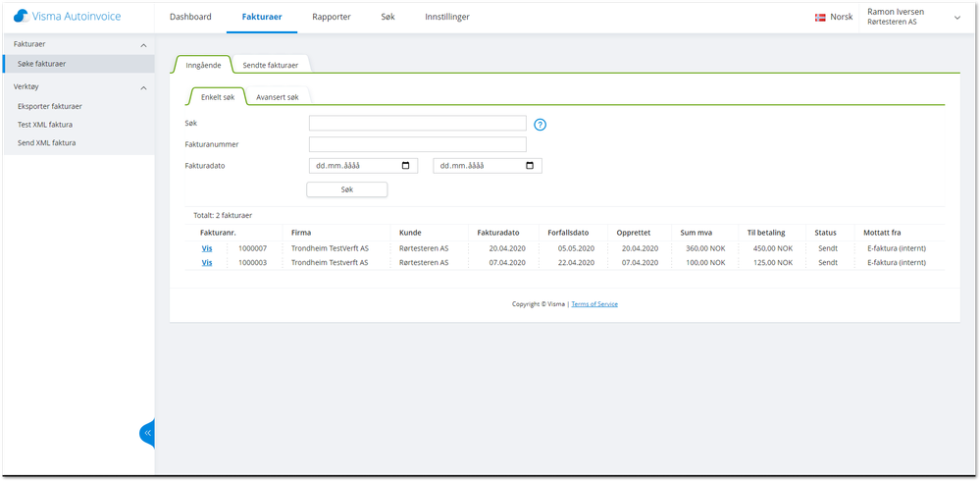The image size is (980, 481).
Task: Switch to the Avansert søk tab
Action: (x=278, y=97)
